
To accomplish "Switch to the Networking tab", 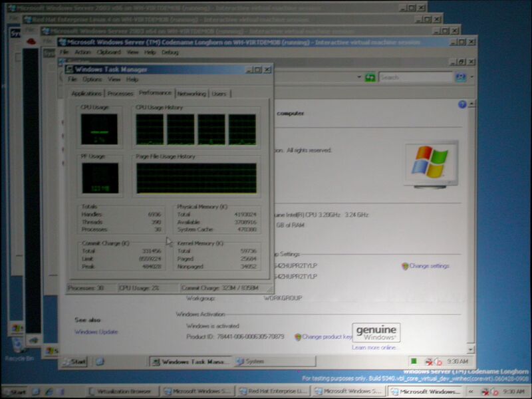I will pyautogui.click(x=192, y=94).
